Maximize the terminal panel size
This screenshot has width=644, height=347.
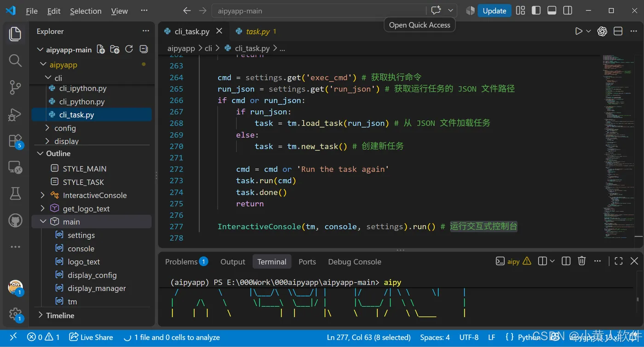pyautogui.click(x=618, y=261)
